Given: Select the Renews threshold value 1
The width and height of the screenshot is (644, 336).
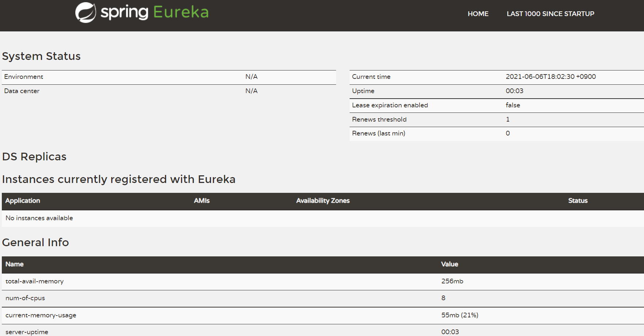Looking at the screenshot, I should [x=508, y=119].
